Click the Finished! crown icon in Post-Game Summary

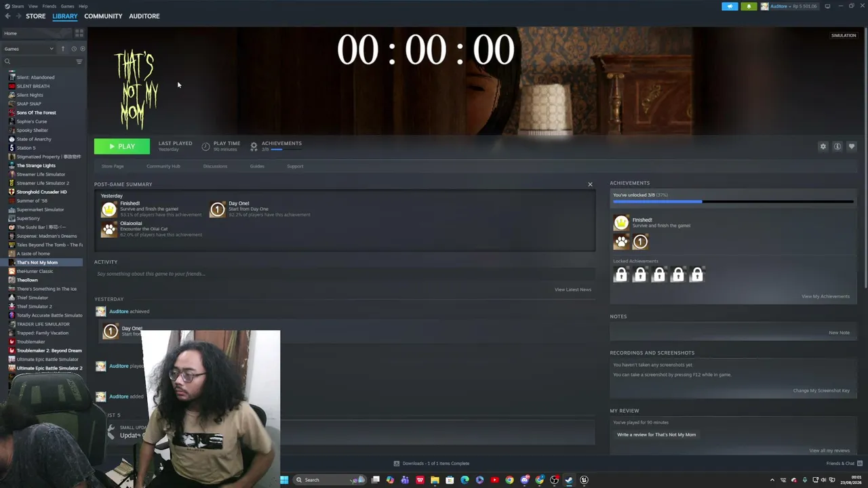click(x=108, y=209)
